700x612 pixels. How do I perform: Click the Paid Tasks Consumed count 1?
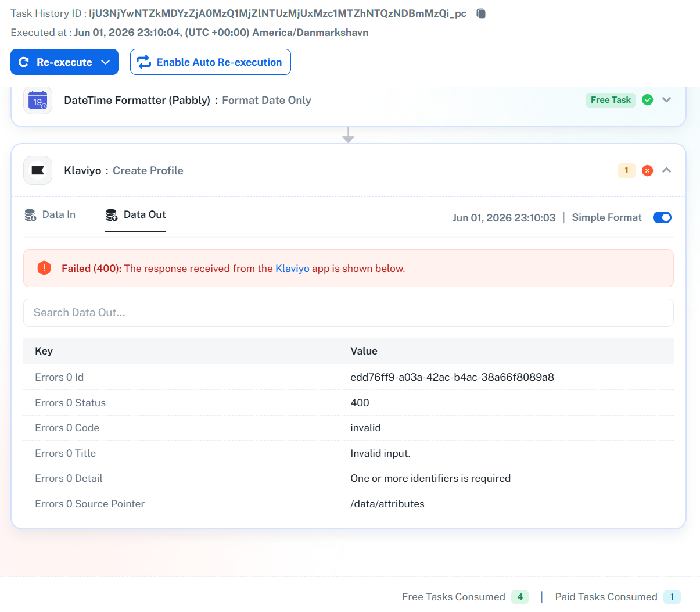pyautogui.click(x=672, y=597)
